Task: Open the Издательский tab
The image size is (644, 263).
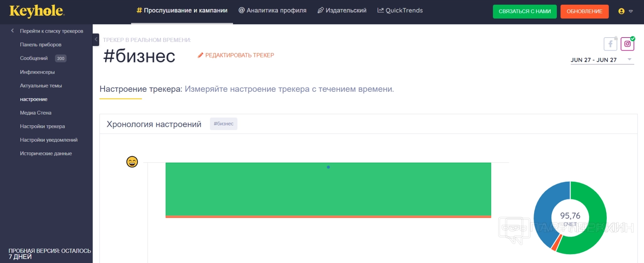Action: click(342, 10)
